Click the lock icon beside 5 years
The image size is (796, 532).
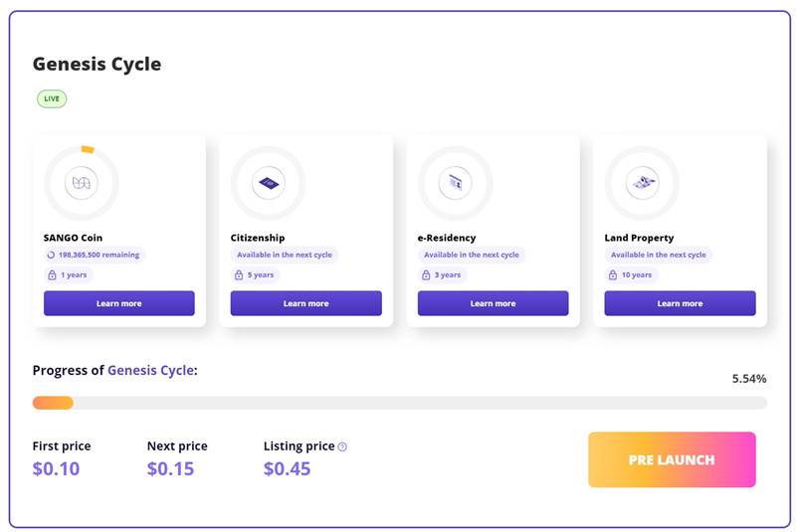pos(239,274)
